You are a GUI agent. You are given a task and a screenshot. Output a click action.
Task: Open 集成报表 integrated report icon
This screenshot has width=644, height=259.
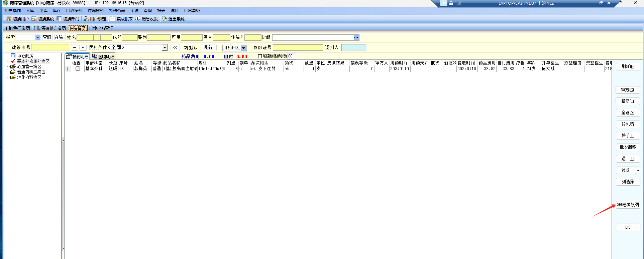click(x=113, y=19)
